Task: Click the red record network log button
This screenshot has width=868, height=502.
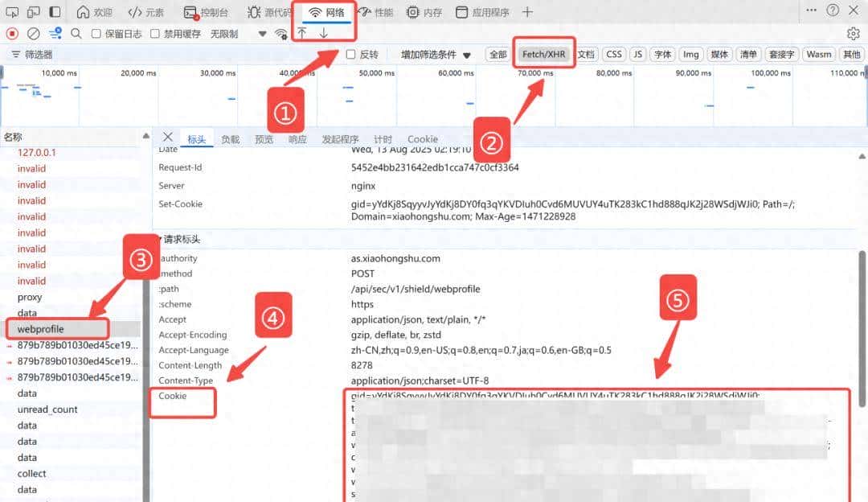Action: click(12, 34)
